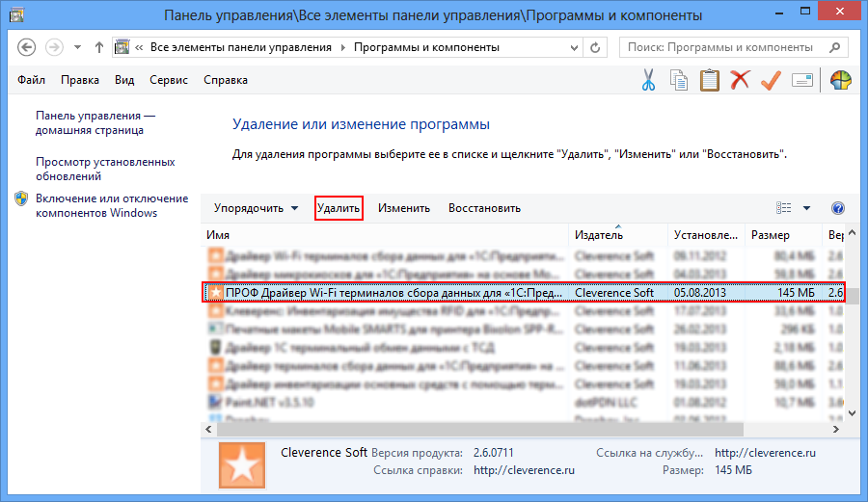This screenshot has height=502, width=868.
Task: Sort by the Имя column header
Action: point(384,235)
